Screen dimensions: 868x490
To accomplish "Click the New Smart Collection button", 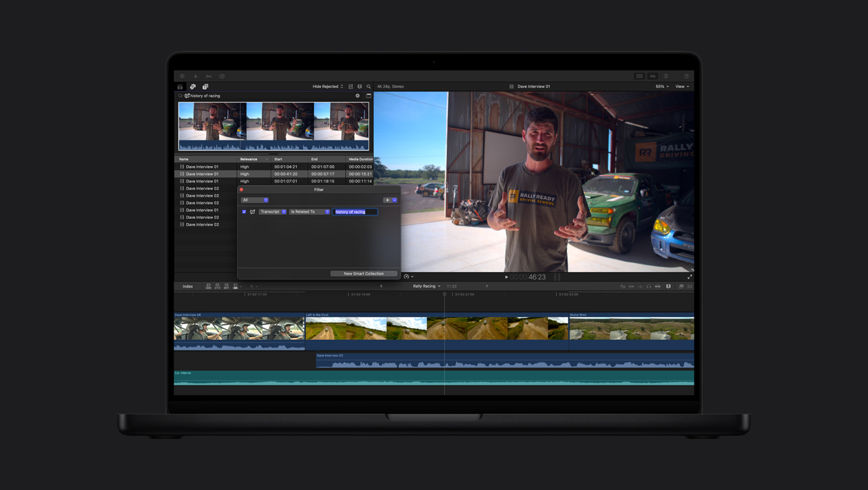I will [x=364, y=273].
